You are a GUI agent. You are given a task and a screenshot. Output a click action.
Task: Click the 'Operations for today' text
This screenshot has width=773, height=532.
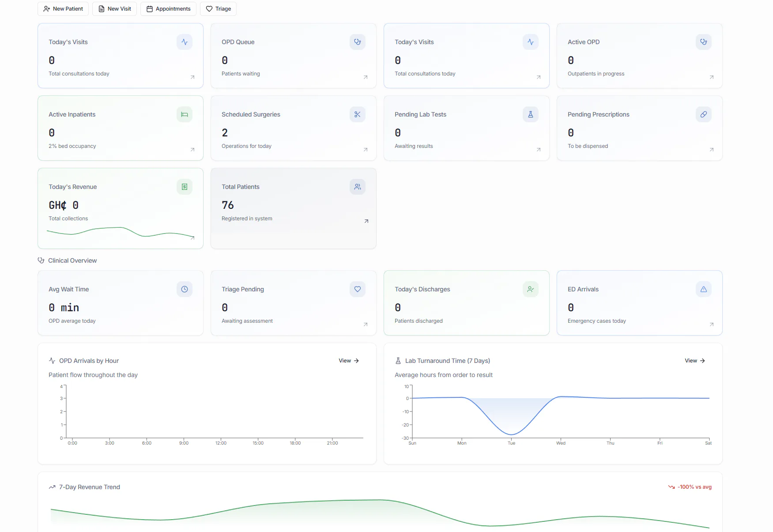(246, 146)
